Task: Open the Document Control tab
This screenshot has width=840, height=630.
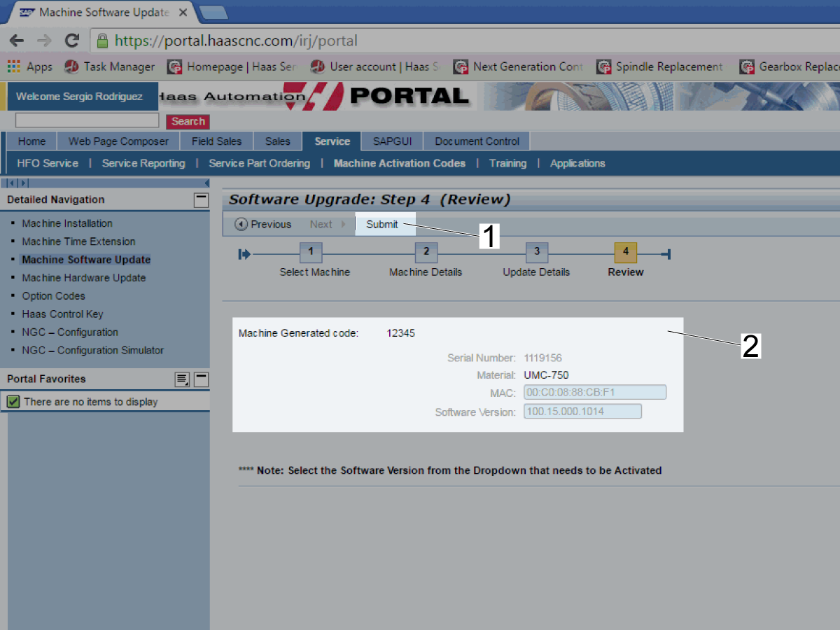Action: (x=477, y=141)
